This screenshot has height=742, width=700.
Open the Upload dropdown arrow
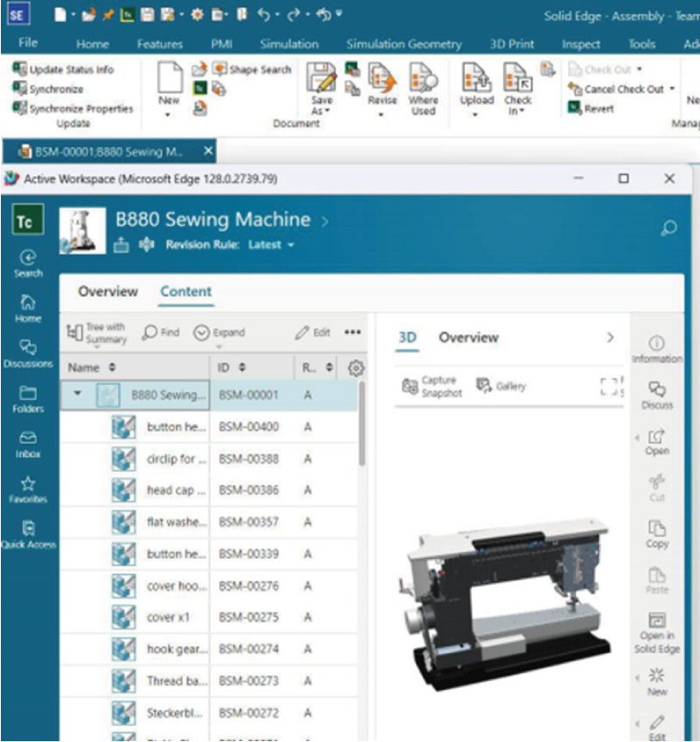click(x=475, y=115)
